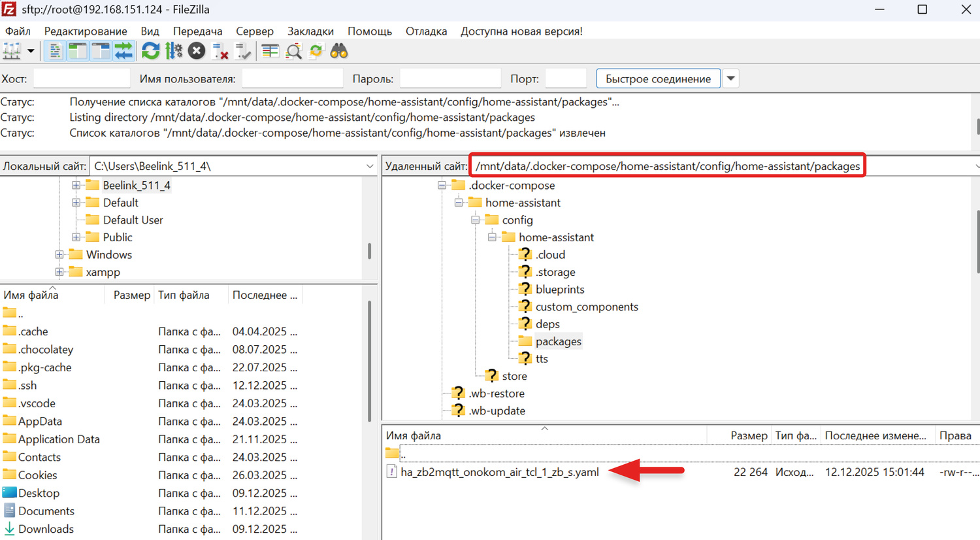980x540 pixels.
Task: Sort local files by Тип файла column
Action: (191, 295)
